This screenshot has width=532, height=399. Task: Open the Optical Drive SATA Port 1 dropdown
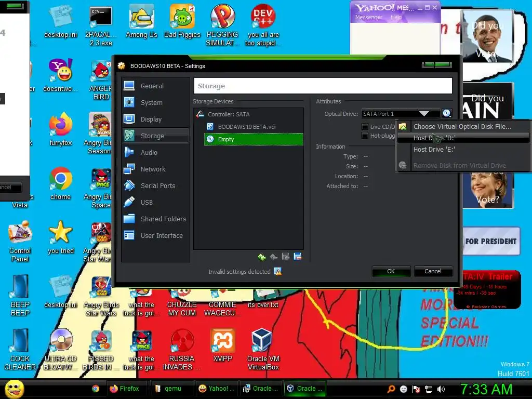pos(401,114)
